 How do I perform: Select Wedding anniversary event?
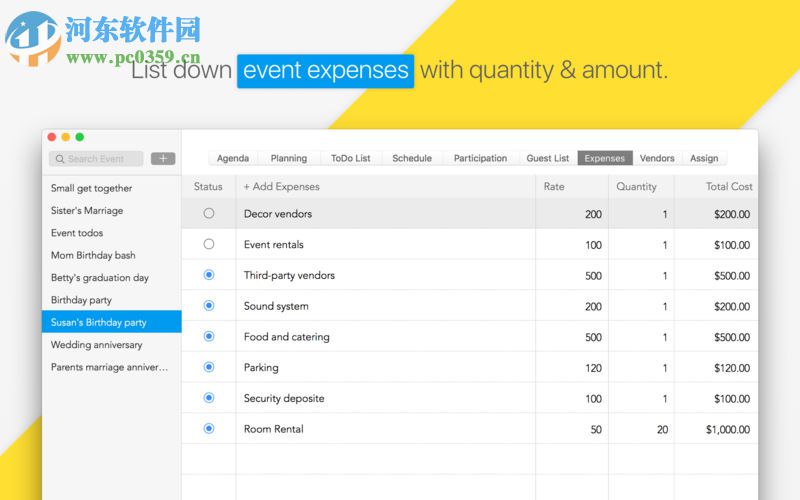tap(112, 345)
